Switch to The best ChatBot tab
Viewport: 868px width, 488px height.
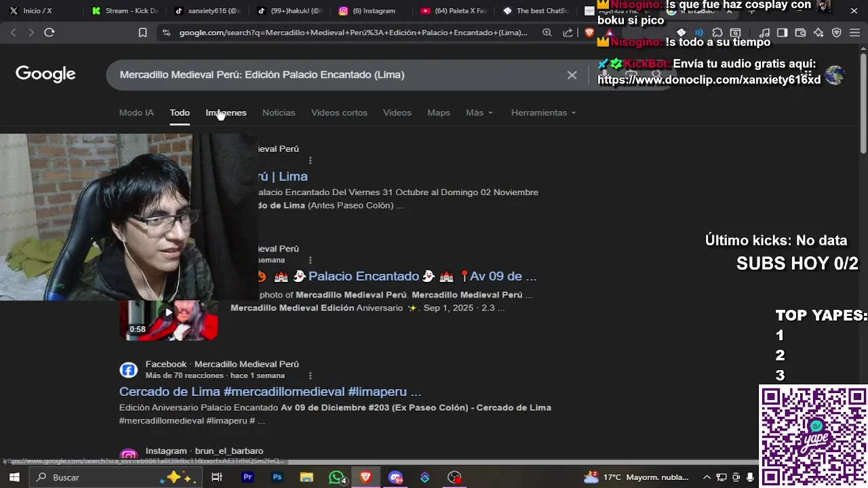536,11
